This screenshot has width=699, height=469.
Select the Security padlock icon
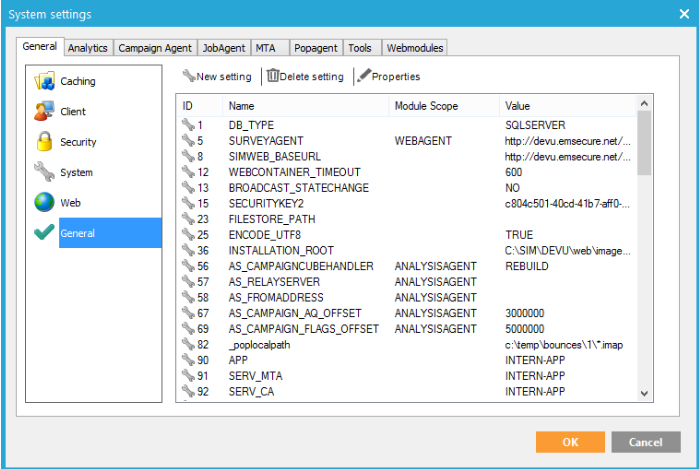(x=44, y=142)
